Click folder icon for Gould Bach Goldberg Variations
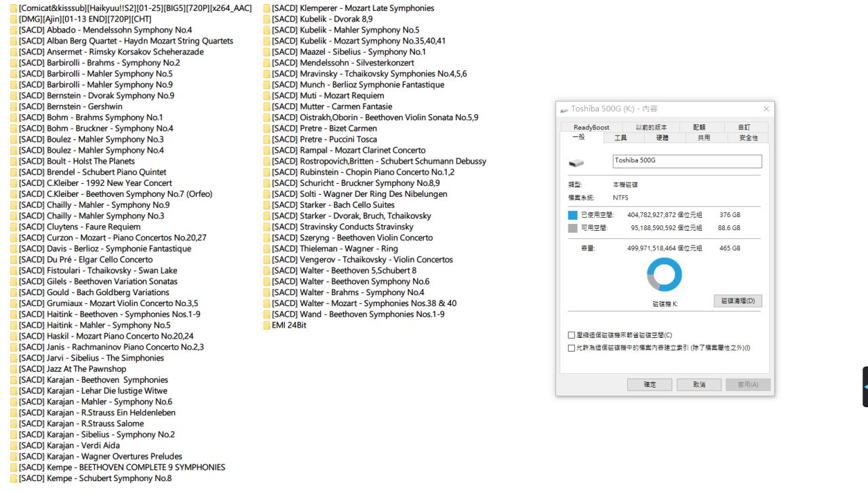The height and width of the screenshot is (492, 868). click(14, 292)
